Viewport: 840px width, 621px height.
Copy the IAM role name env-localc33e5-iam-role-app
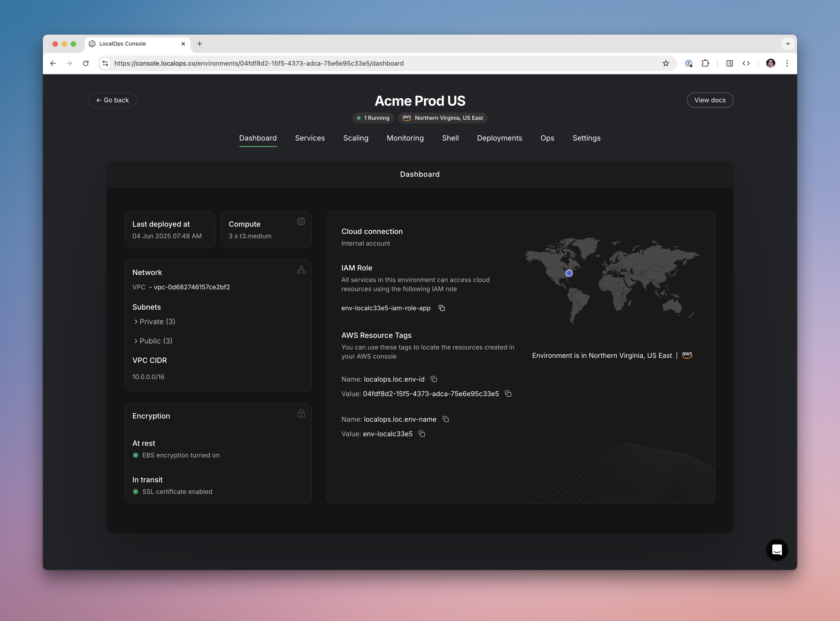(442, 308)
